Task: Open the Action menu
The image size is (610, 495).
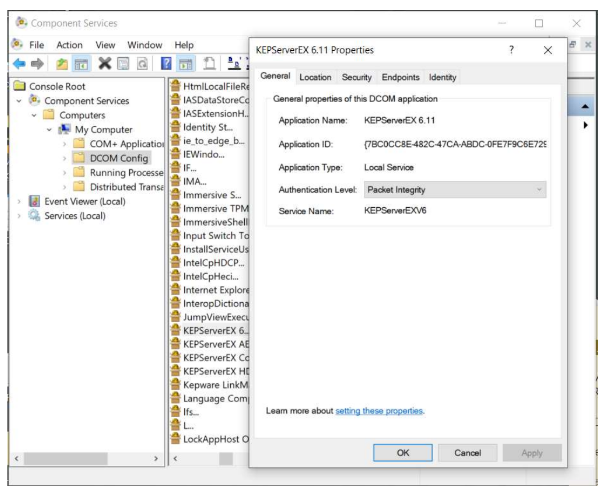Action: (x=69, y=45)
